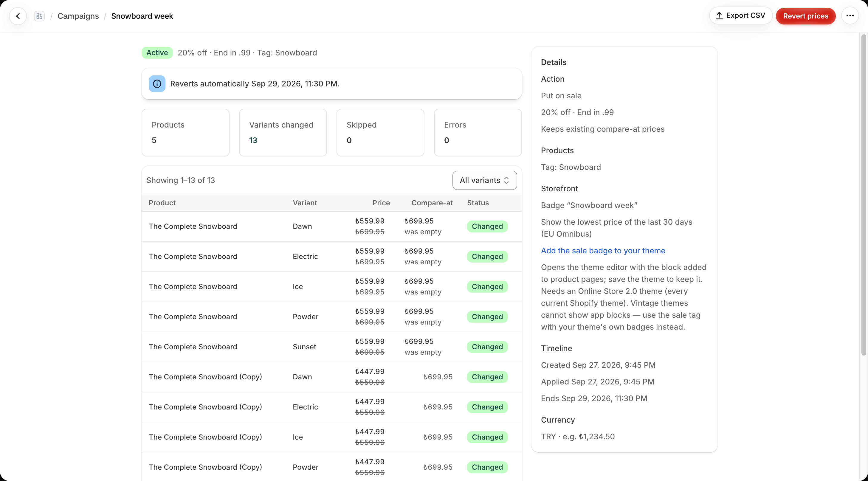Select The Complete Snowboard (Copy) Powder row name
The image size is (868, 481).
(205, 467)
